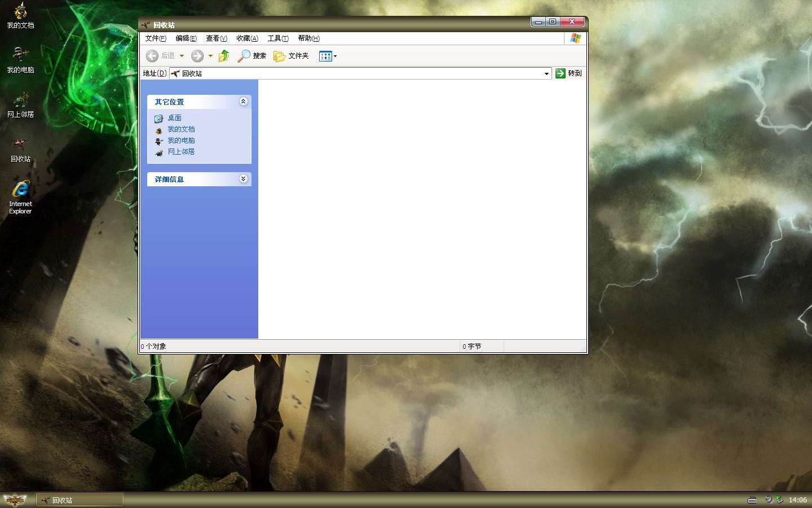812x508 pixels.
Task: Click the 回收站 desktop icon
Action: [x=20, y=150]
